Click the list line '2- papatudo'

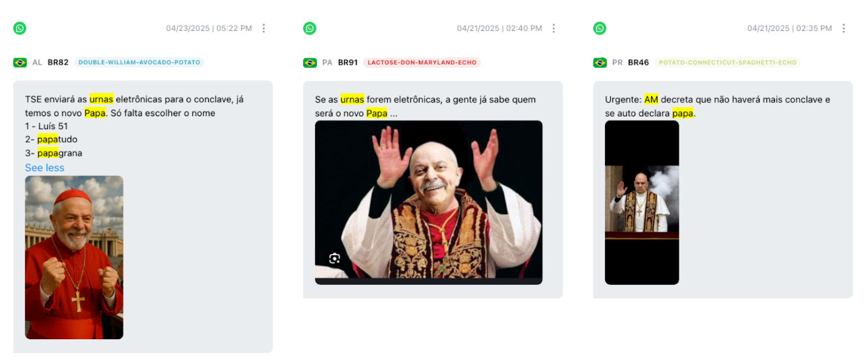pyautogui.click(x=51, y=139)
